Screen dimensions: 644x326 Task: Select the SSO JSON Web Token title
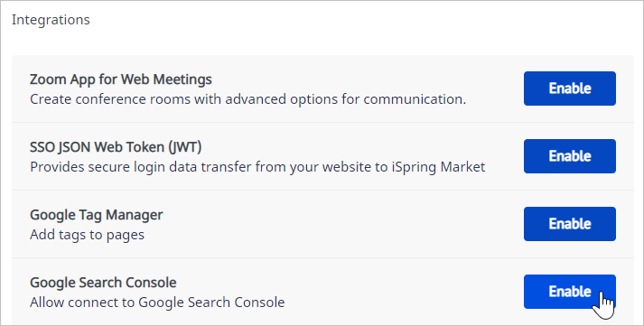pos(116,147)
